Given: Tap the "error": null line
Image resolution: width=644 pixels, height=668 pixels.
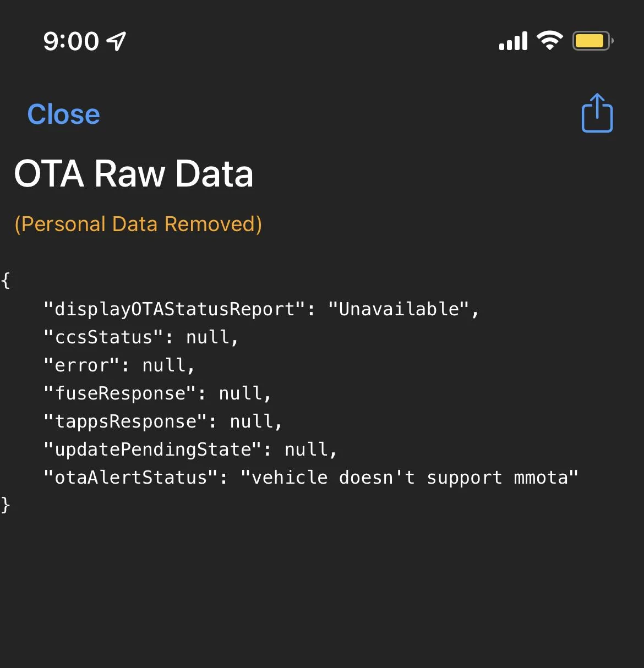Looking at the screenshot, I should (x=119, y=365).
